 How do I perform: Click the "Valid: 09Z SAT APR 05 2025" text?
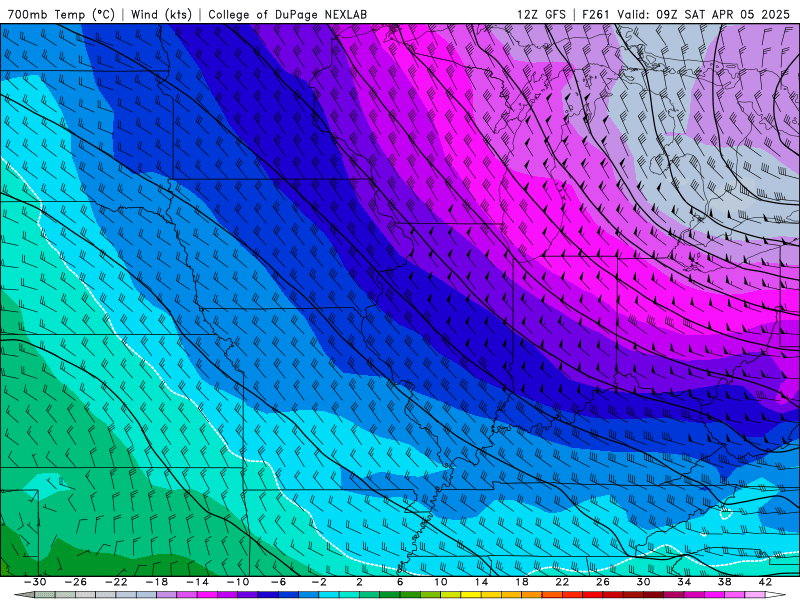(x=704, y=14)
